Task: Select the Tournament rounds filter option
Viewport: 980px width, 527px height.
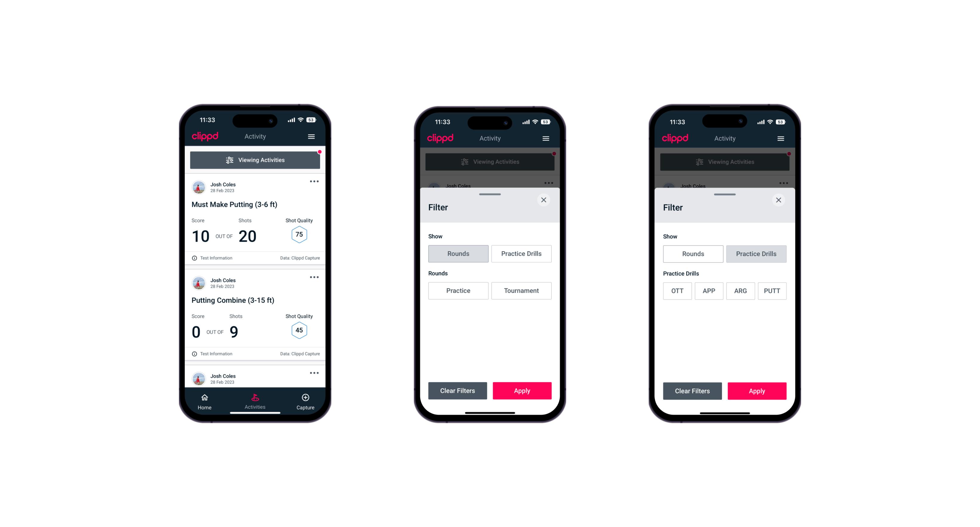Action: tap(520, 291)
